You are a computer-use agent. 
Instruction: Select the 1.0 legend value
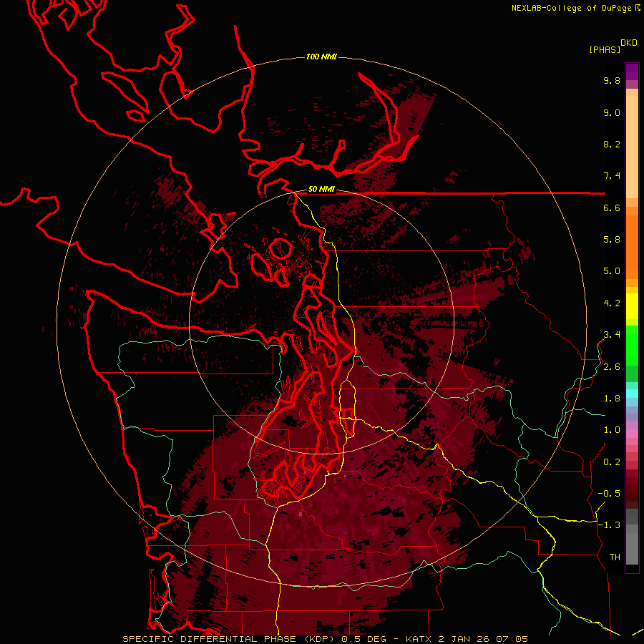click(612, 430)
